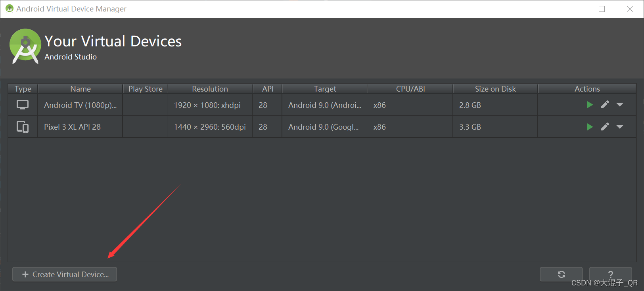Sort by the API column header

pos(268,89)
